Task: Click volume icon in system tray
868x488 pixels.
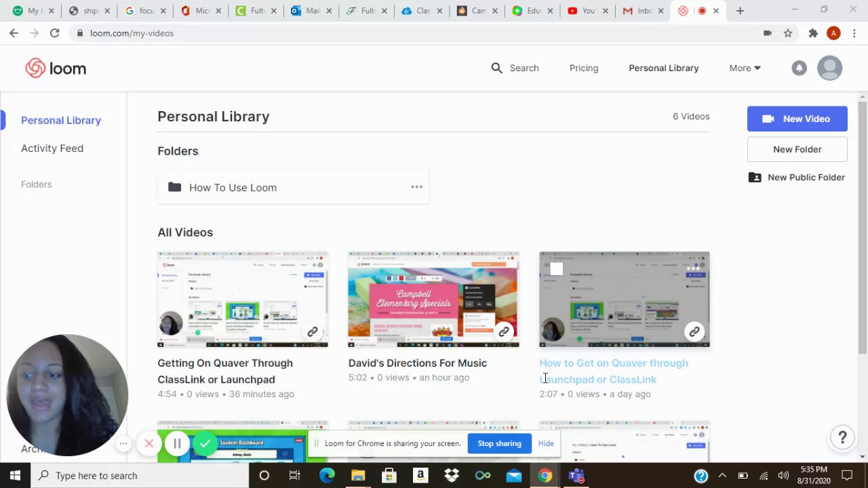Action: (783, 475)
